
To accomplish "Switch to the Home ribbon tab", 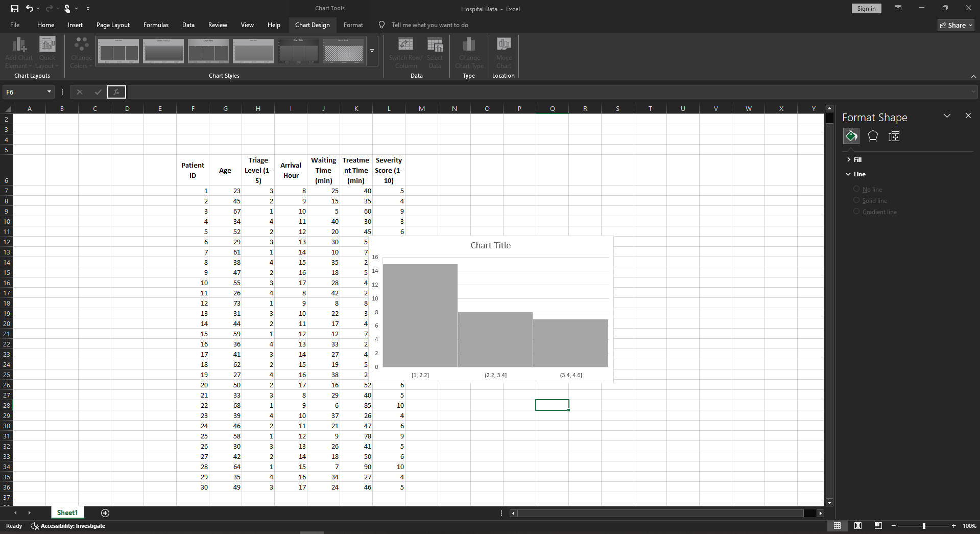I will 45,25.
